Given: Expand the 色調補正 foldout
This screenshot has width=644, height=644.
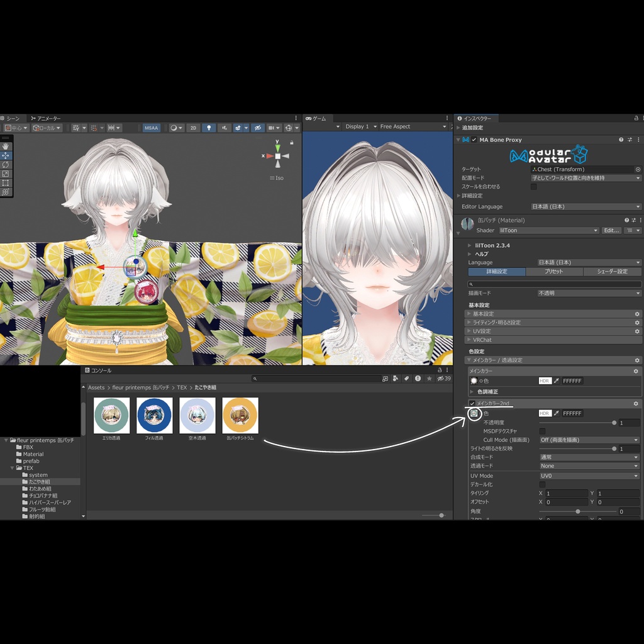Looking at the screenshot, I should (x=472, y=392).
